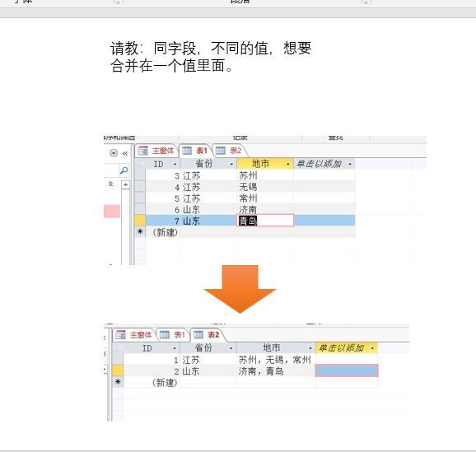Collapse navigation pane with double chevron
476x452 pixels.
(125, 153)
